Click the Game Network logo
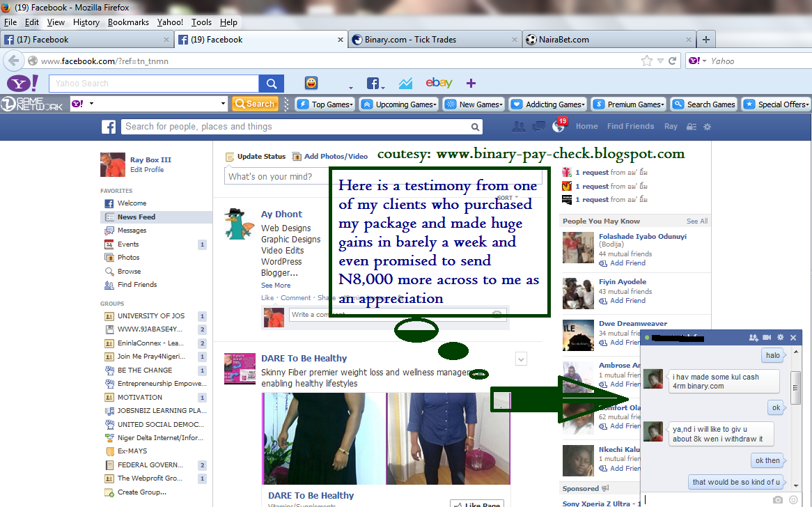The image size is (812, 507). pos(32,104)
